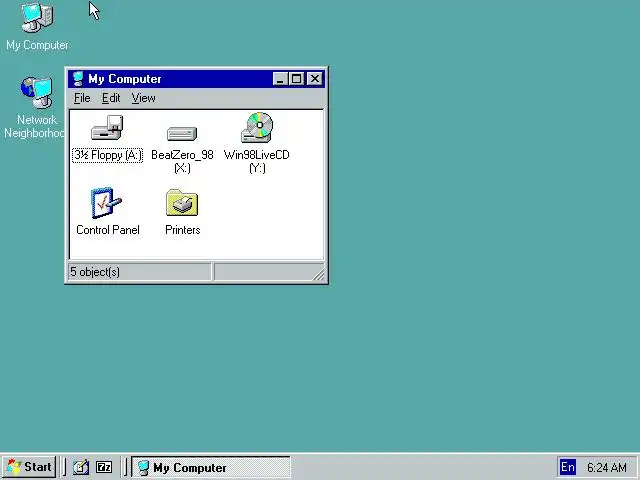The height and width of the screenshot is (480, 640).
Task: Click the Start button
Action: pos(29,467)
